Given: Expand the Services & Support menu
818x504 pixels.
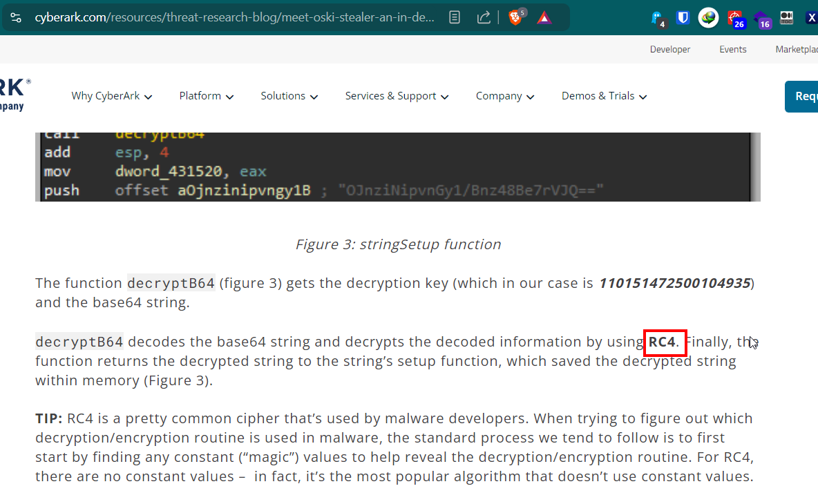Looking at the screenshot, I should 397,96.
